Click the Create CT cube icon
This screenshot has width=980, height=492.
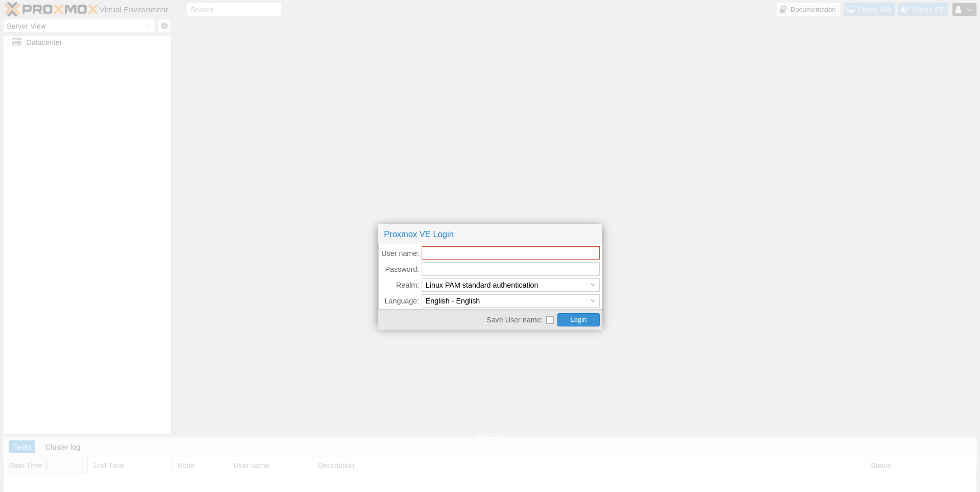click(905, 10)
